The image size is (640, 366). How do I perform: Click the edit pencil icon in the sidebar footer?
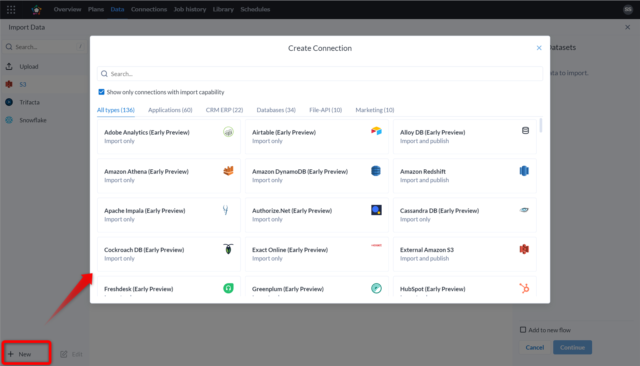point(64,354)
